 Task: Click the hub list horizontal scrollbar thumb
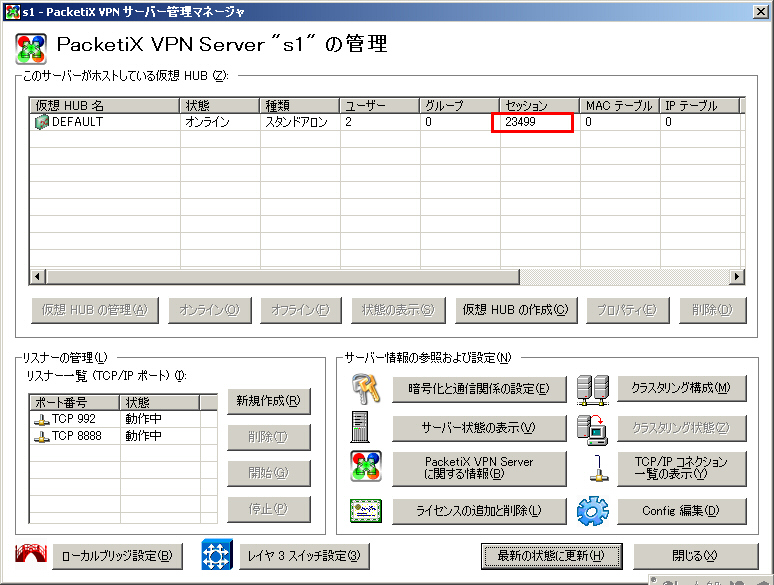(x=283, y=276)
